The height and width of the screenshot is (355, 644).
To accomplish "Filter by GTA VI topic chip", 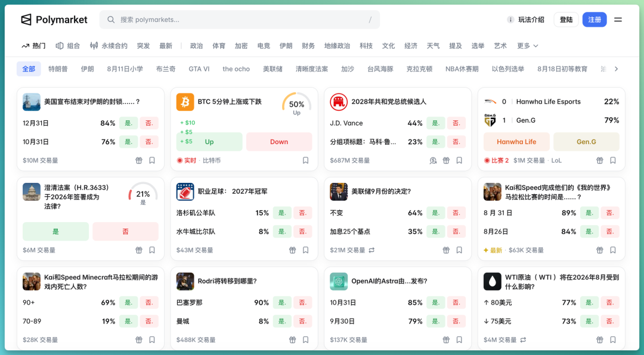I will 199,69.
